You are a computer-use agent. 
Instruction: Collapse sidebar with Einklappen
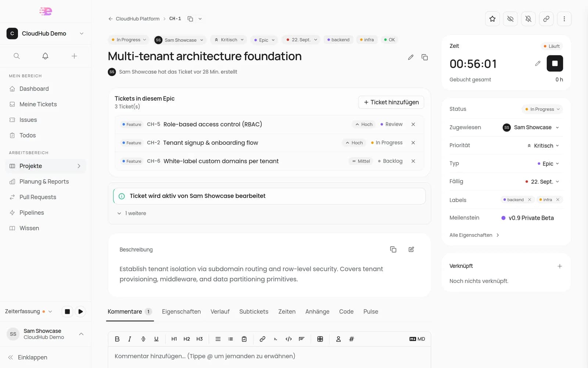28,357
